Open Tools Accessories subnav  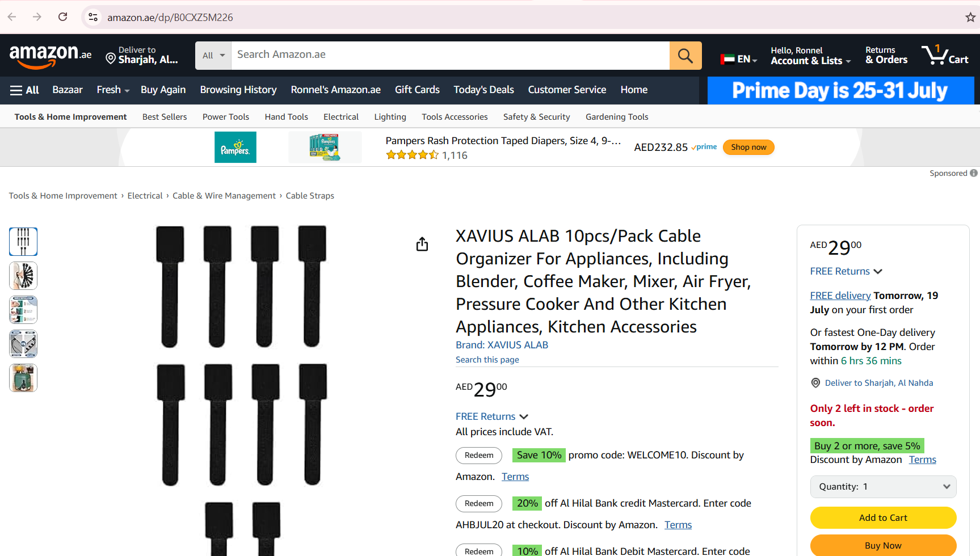[455, 117]
